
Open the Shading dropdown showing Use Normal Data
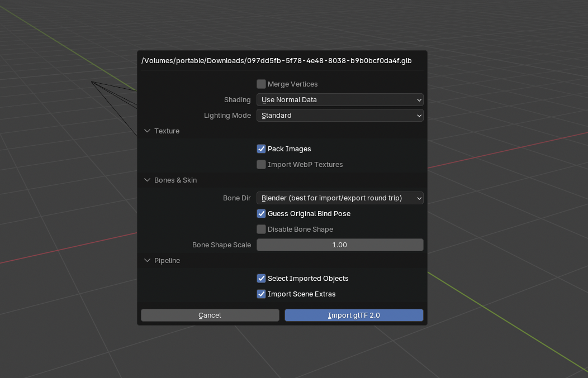point(339,100)
